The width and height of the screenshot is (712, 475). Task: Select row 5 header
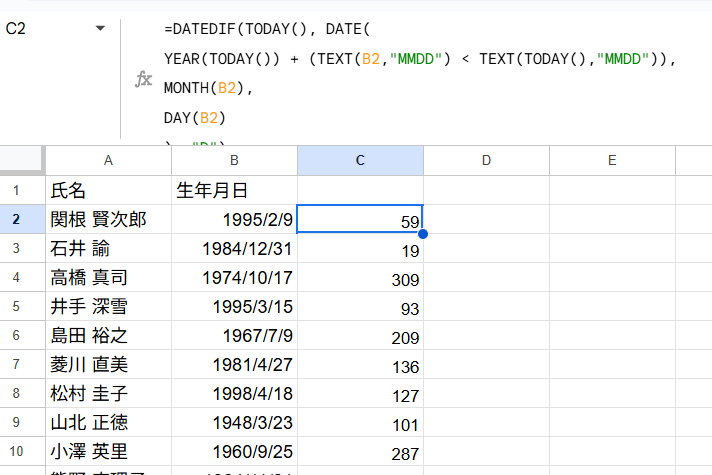click(x=22, y=306)
